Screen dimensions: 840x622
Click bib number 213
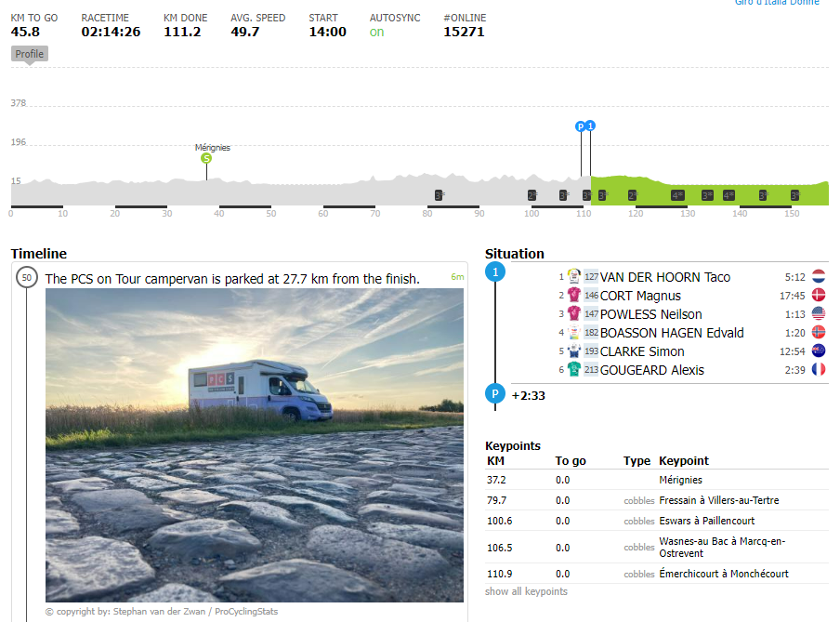(x=591, y=370)
